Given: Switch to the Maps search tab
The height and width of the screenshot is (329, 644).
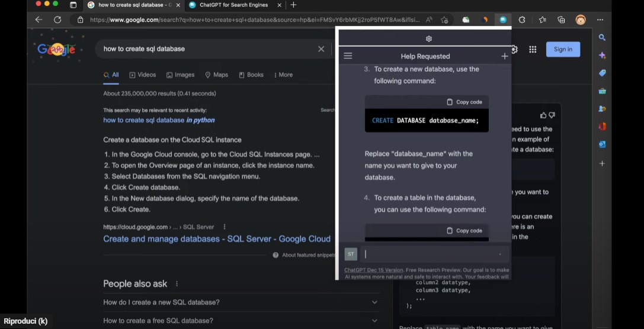Looking at the screenshot, I should (x=216, y=75).
